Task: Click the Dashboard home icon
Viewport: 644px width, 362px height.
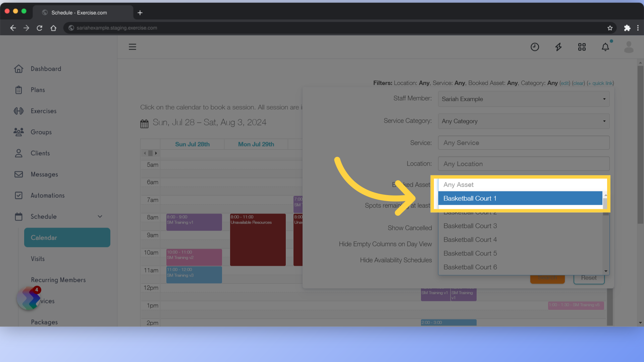Action: (x=19, y=69)
